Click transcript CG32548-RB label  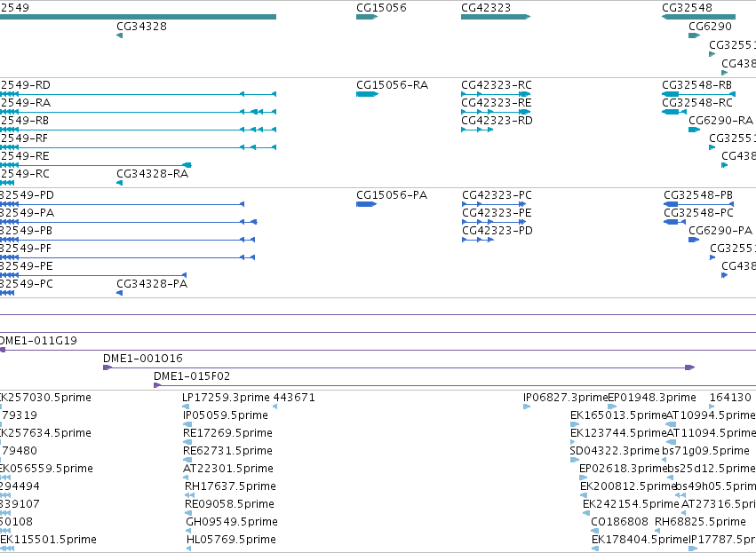coord(697,85)
